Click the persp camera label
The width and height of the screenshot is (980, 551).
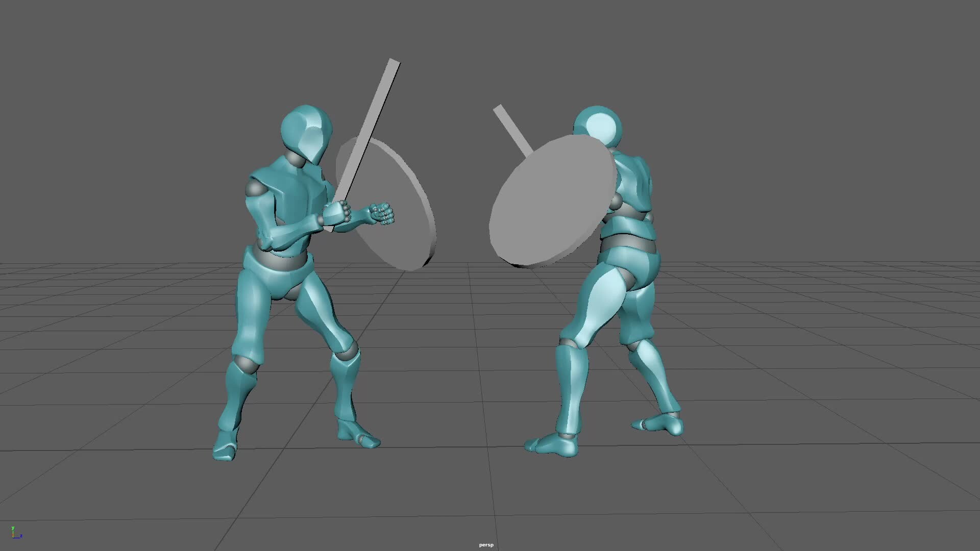point(486,544)
